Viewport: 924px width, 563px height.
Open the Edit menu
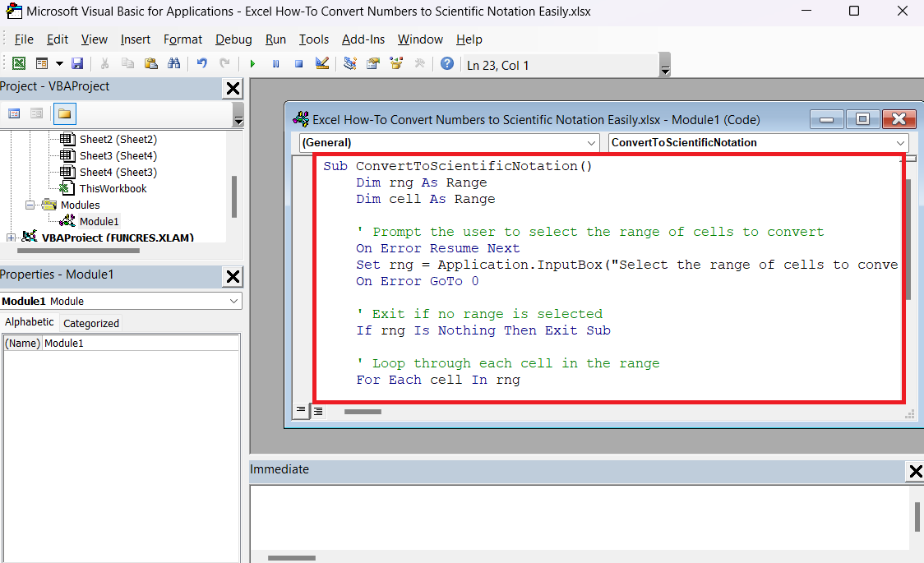pyautogui.click(x=58, y=39)
